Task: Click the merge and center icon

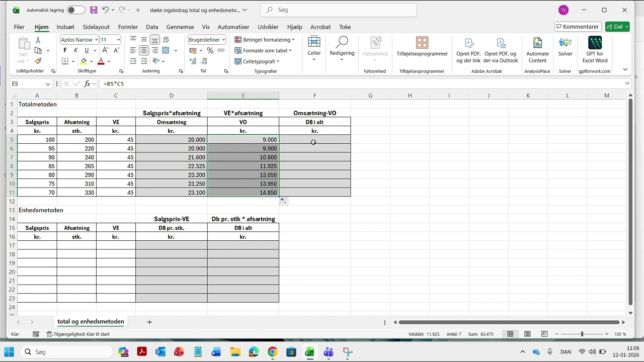Action: click(166, 50)
